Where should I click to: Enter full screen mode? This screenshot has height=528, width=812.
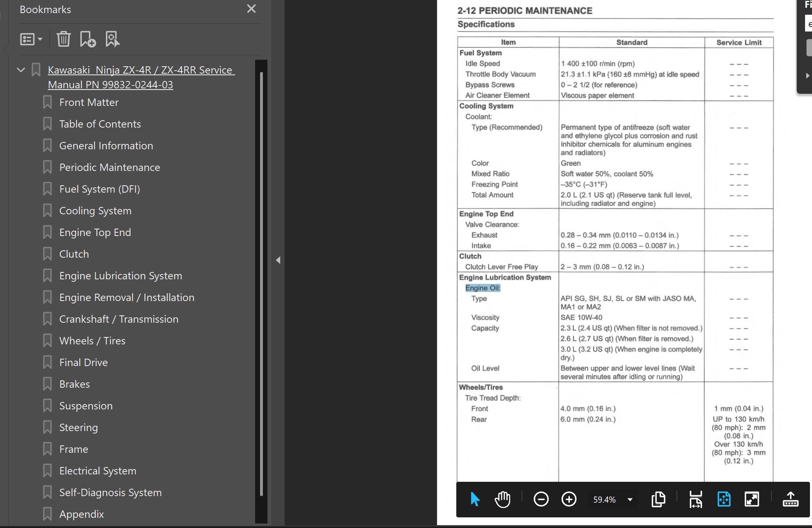point(752,499)
